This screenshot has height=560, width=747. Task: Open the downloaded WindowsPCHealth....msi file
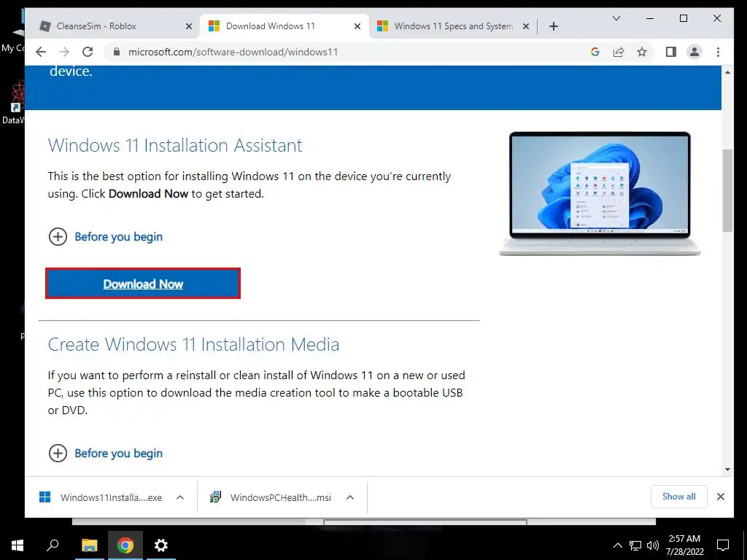click(x=270, y=497)
